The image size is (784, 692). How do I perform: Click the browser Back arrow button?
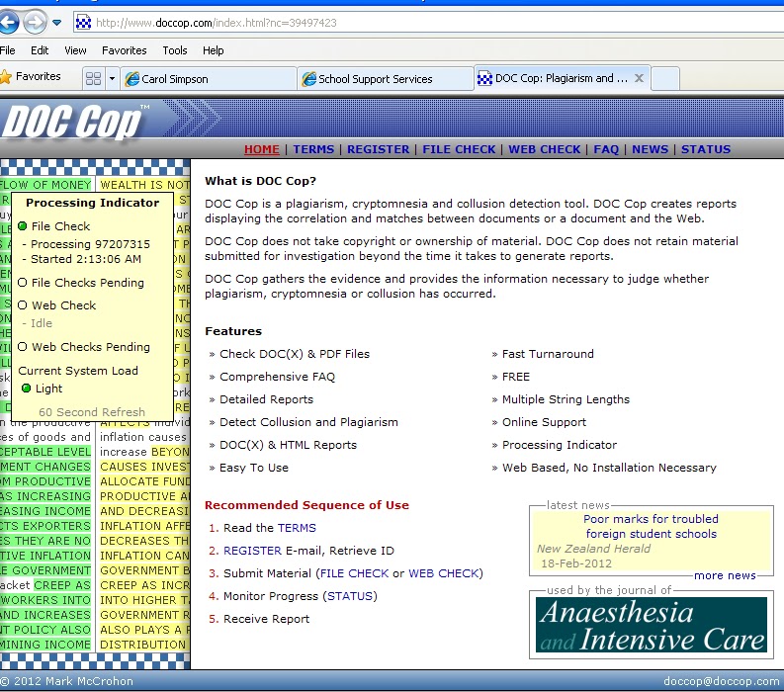(x=8, y=23)
